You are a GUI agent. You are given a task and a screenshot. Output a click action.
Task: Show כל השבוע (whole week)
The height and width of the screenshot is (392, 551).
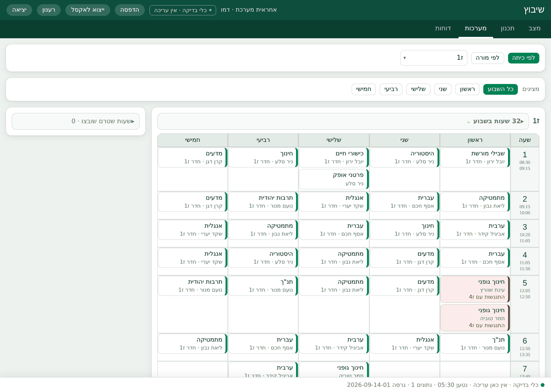pos(501,89)
